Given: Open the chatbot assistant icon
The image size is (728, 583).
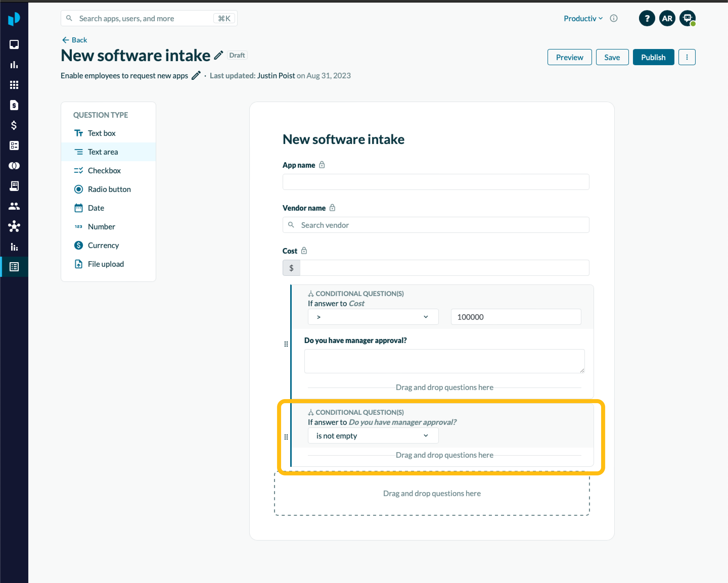Looking at the screenshot, I should (687, 18).
